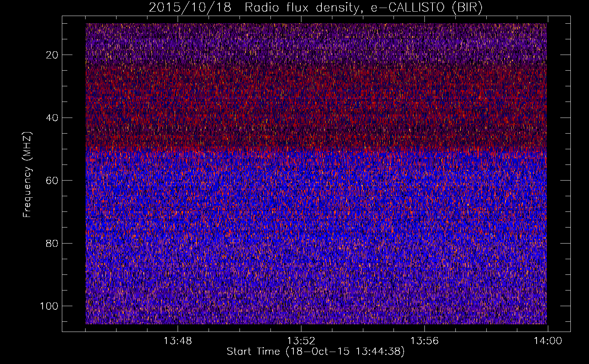The image size is (589, 364).
Task: Click the 20 frequency tick label
Action: click(52, 55)
